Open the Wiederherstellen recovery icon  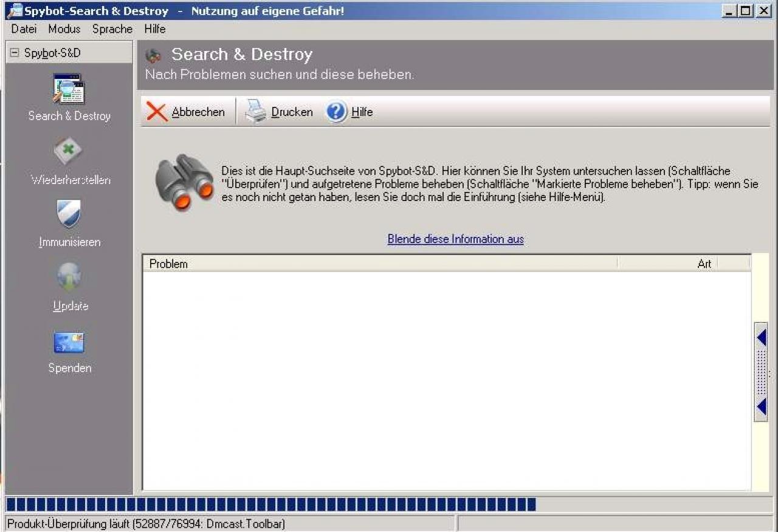click(x=68, y=151)
